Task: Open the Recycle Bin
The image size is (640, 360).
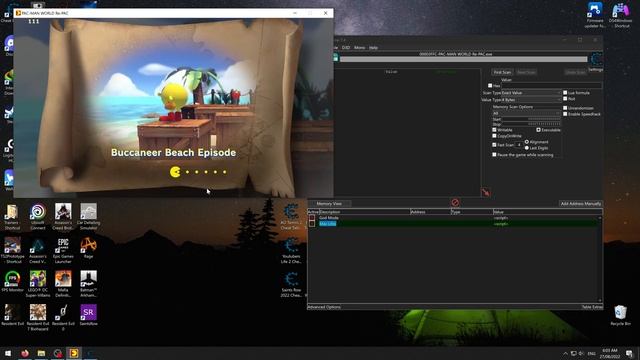Action: click(x=620, y=315)
